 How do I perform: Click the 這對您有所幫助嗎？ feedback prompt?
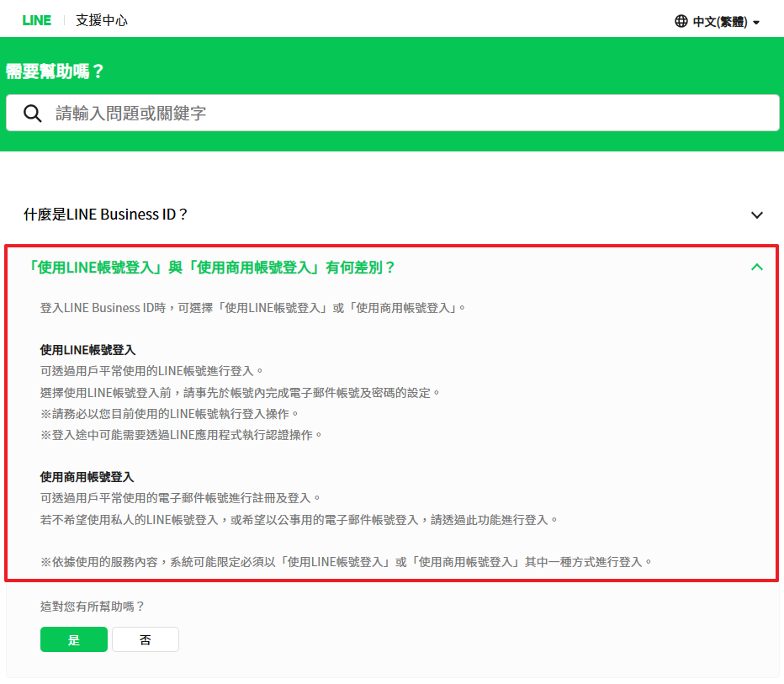(x=93, y=606)
